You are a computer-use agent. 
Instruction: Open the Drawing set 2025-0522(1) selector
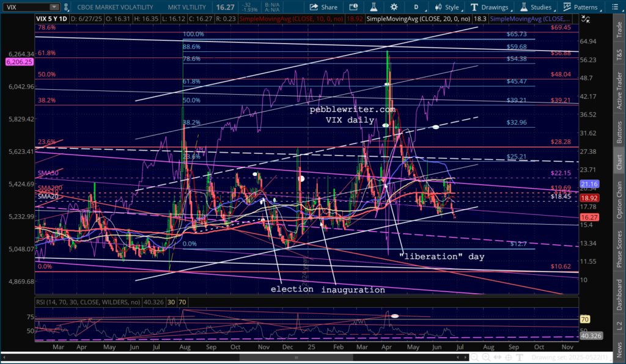572,357
